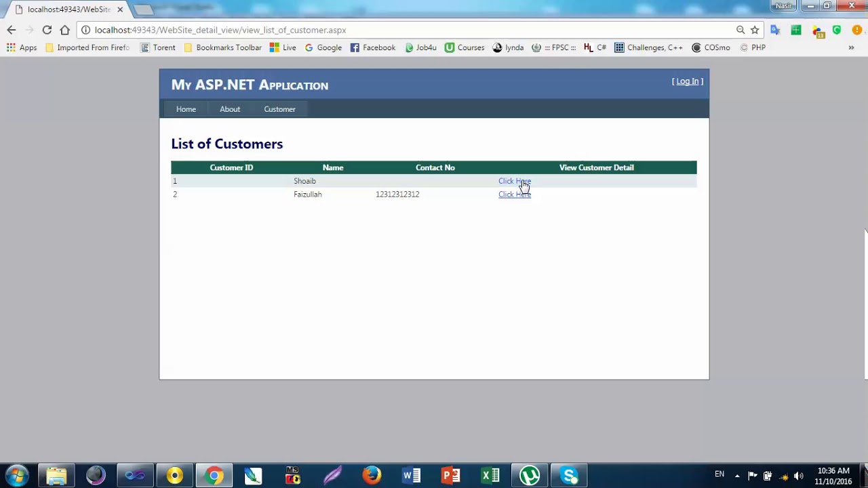The image size is (868, 488).
Task: Open the Home menu item
Action: tap(186, 109)
